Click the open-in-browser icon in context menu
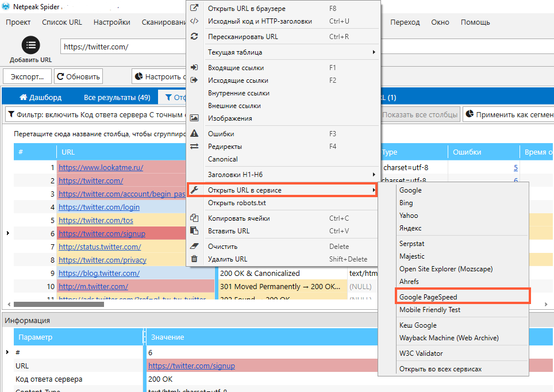Image resolution: width=554 pixels, height=392 pixels. coord(194,8)
